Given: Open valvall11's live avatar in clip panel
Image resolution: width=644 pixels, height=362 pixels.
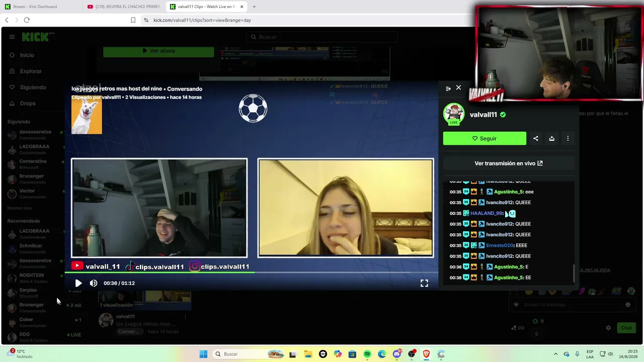Looking at the screenshot, I should (453, 114).
